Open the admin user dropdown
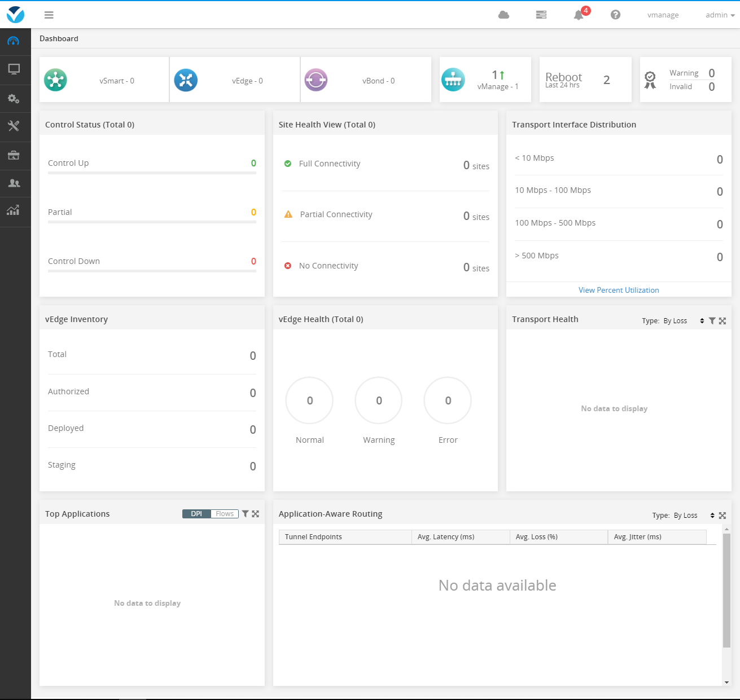 click(720, 15)
